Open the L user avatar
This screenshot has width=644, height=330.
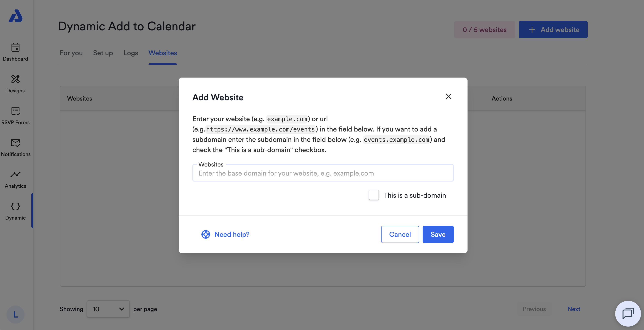point(15,315)
